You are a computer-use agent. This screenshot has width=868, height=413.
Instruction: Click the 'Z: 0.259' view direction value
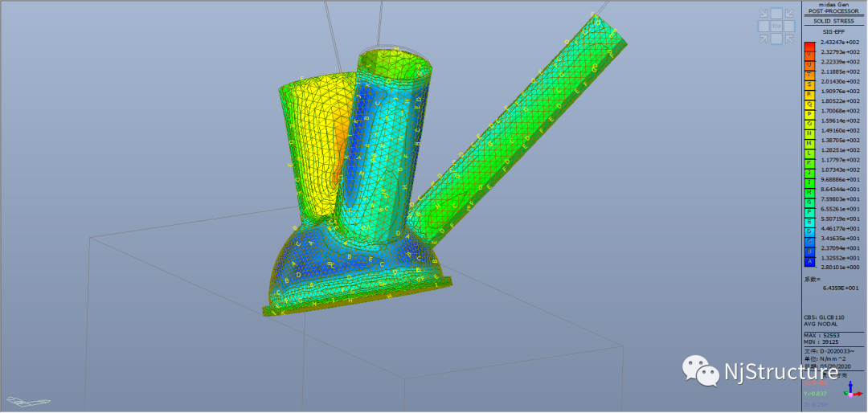[816, 405]
